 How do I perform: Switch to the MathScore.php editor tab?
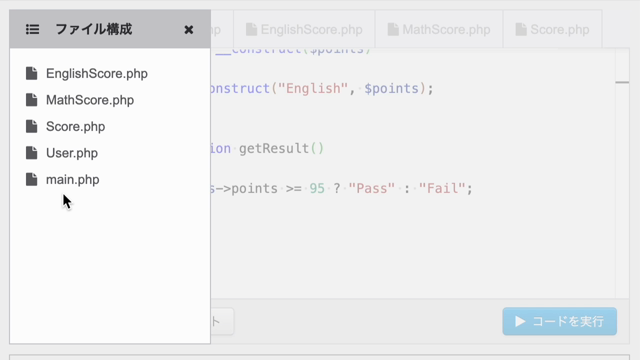click(x=439, y=29)
